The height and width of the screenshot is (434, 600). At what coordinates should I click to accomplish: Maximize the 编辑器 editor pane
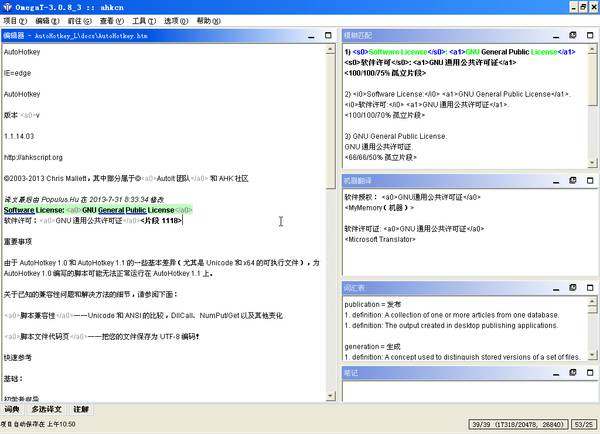328,35
